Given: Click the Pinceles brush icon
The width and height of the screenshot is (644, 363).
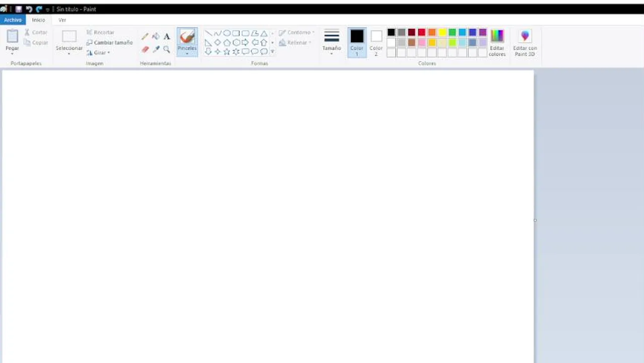Looking at the screenshot, I should coord(187,36).
